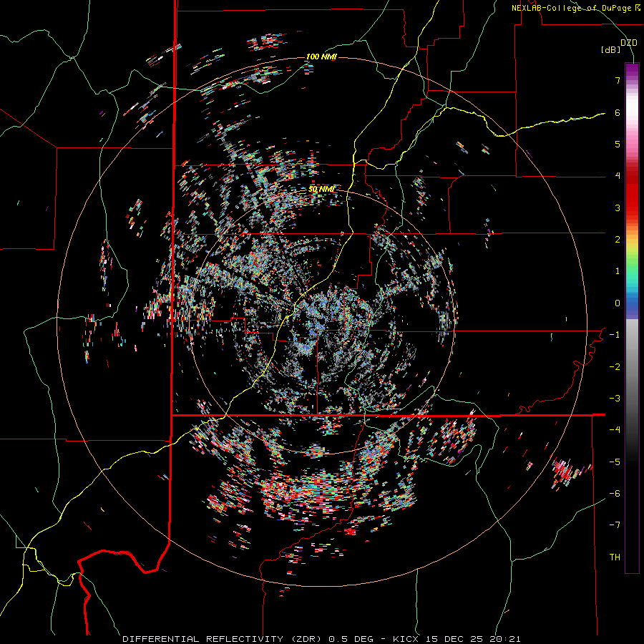
Task: Click the 5 value on the scale
Action: coord(618,144)
